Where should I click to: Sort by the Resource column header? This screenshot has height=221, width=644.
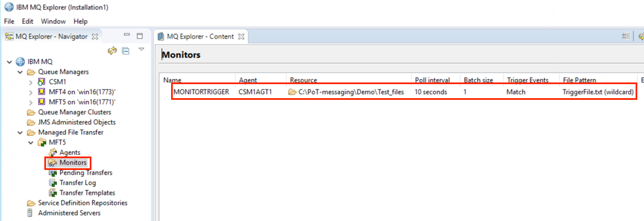click(349, 80)
